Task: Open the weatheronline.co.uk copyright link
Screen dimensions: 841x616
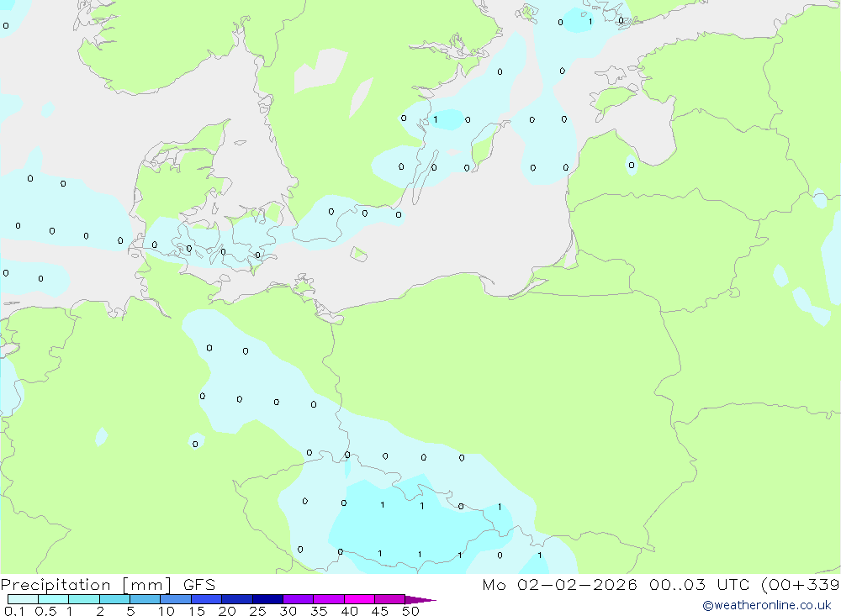Action: (x=767, y=605)
